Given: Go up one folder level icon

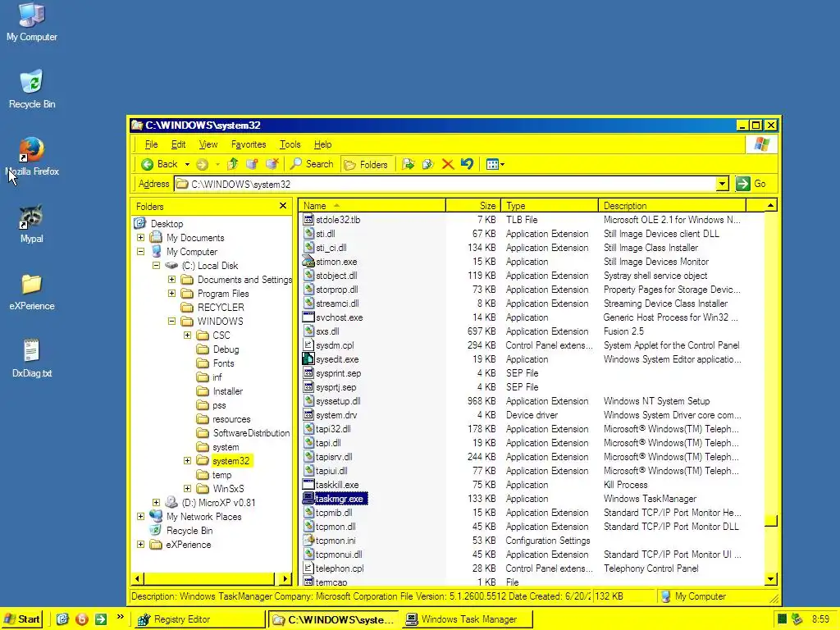Looking at the screenshot, I should click(x=232, y=164).
